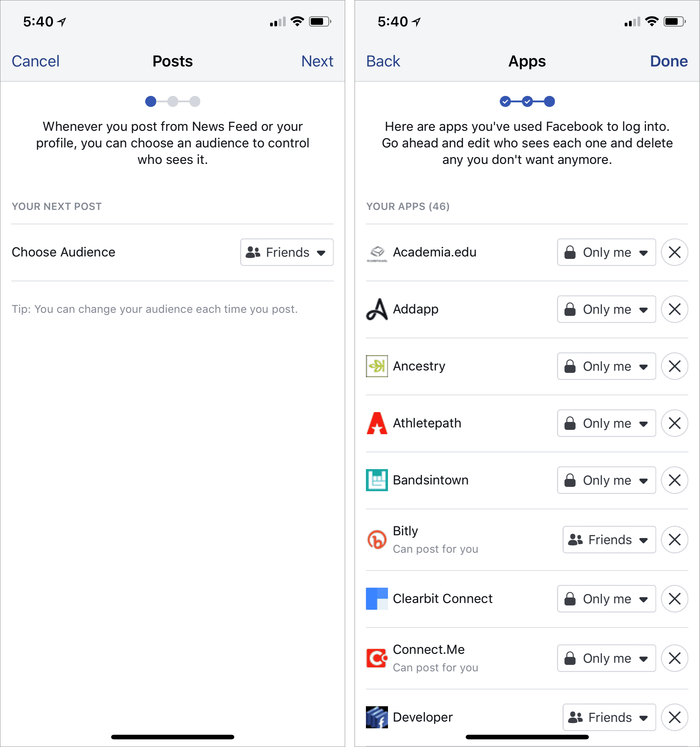Remove the Developer app
Screen dimensions: 700x747
[675, 717]
